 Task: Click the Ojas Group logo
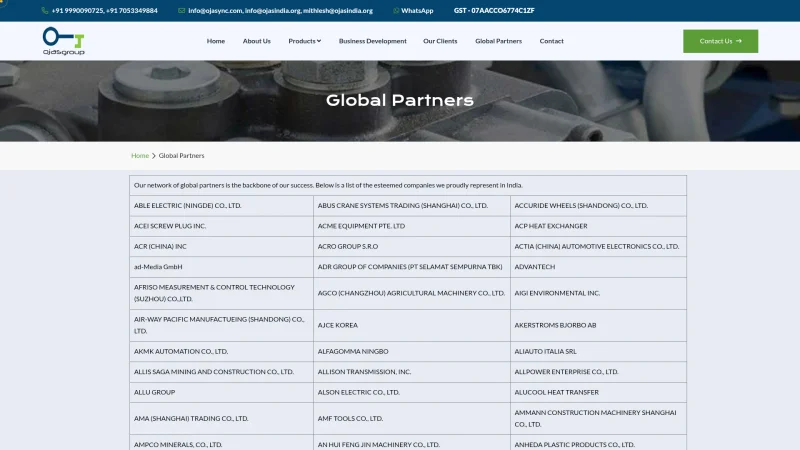click(64, 41)
